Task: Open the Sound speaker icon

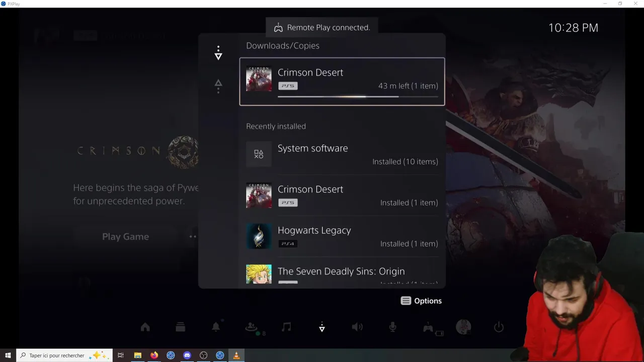Action: click(357, 327)
